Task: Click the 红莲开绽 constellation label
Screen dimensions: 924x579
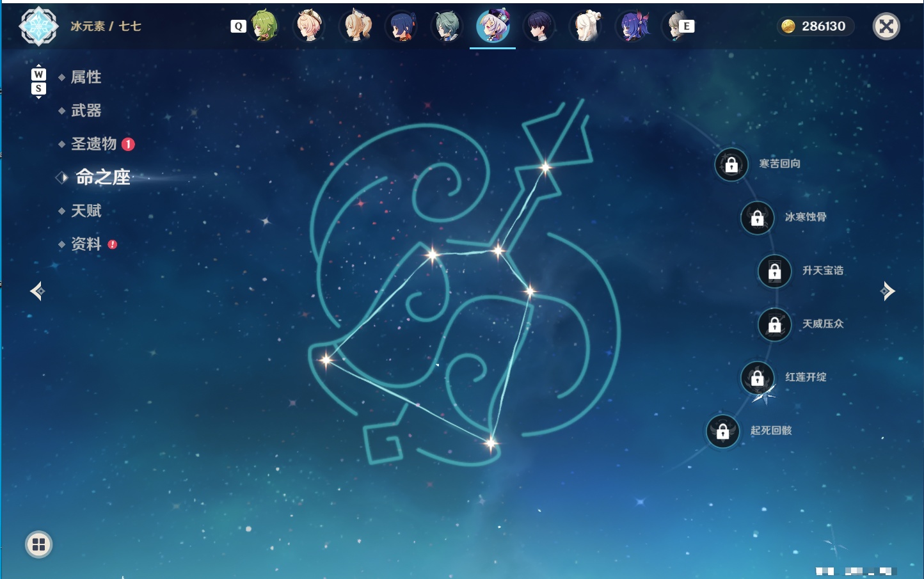Action: pos(806,377)
